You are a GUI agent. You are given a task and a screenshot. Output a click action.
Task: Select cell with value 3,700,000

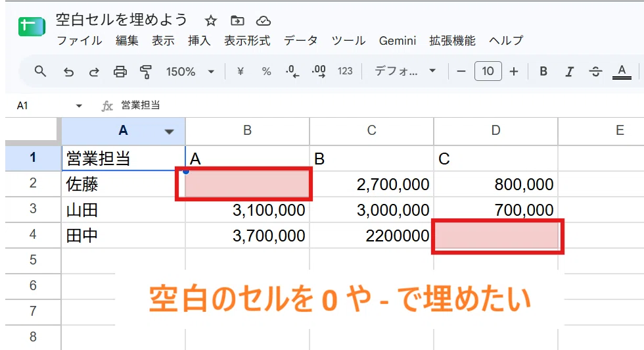pos(247,236)
